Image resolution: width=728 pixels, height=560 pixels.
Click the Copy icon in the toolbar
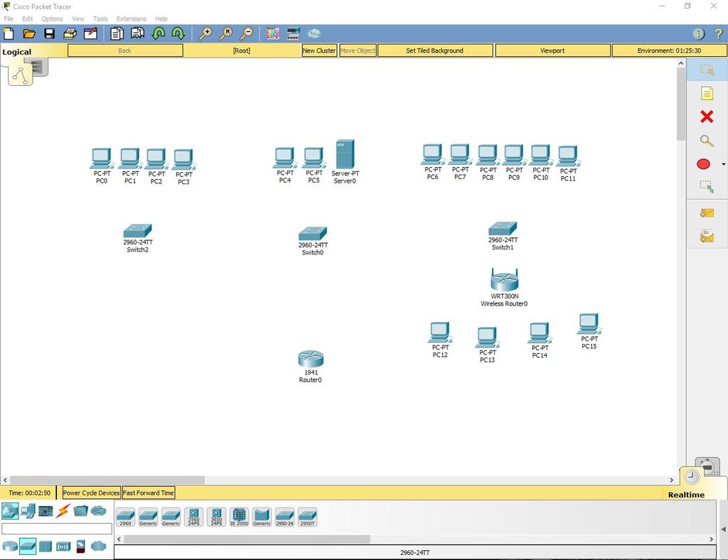tap(117, 33)
